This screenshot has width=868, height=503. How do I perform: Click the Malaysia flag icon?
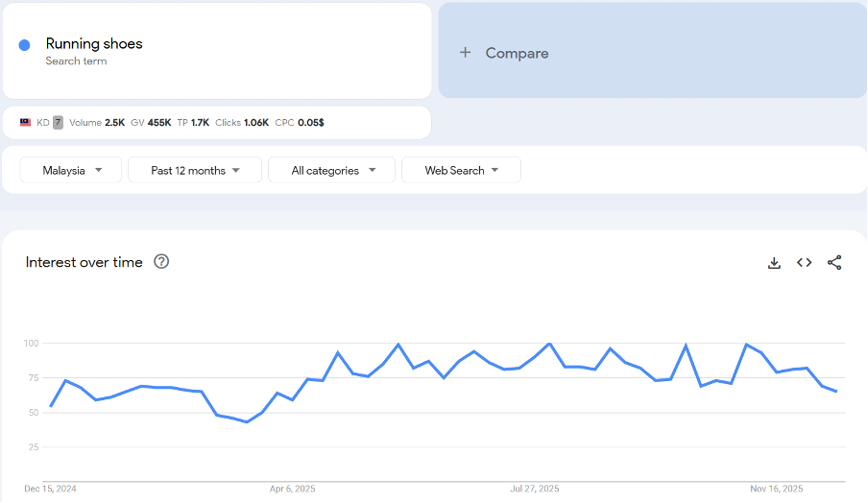click(x=25, y=123)
